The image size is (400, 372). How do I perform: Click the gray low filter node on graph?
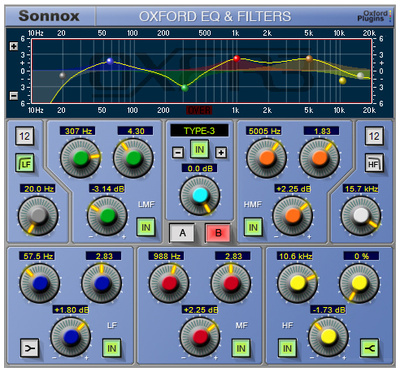tap(62, 75)
